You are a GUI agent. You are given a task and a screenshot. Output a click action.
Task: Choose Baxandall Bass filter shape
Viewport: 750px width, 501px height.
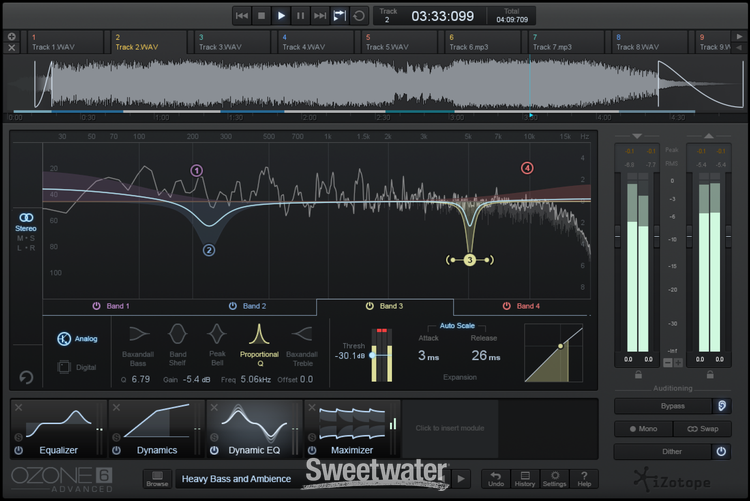click(138, 345)
